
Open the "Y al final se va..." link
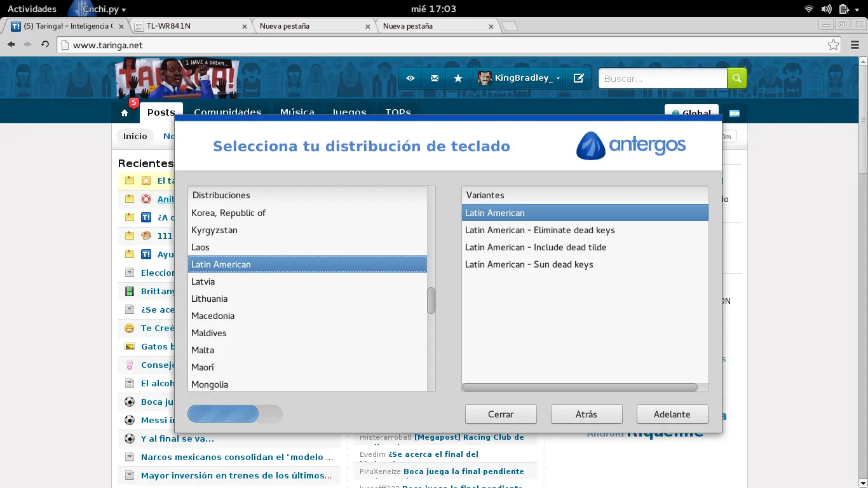[x=177, y=438]
